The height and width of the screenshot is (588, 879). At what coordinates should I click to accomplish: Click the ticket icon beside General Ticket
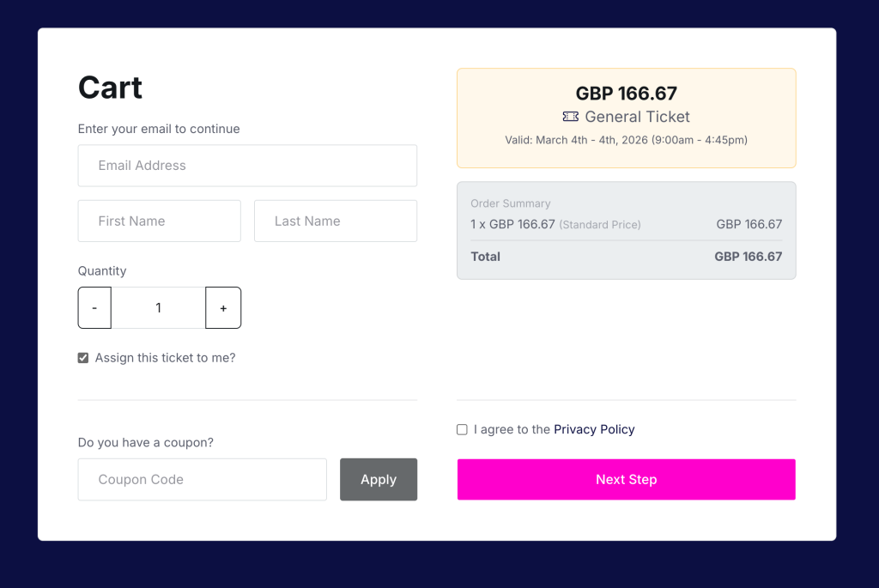[571, 117]
